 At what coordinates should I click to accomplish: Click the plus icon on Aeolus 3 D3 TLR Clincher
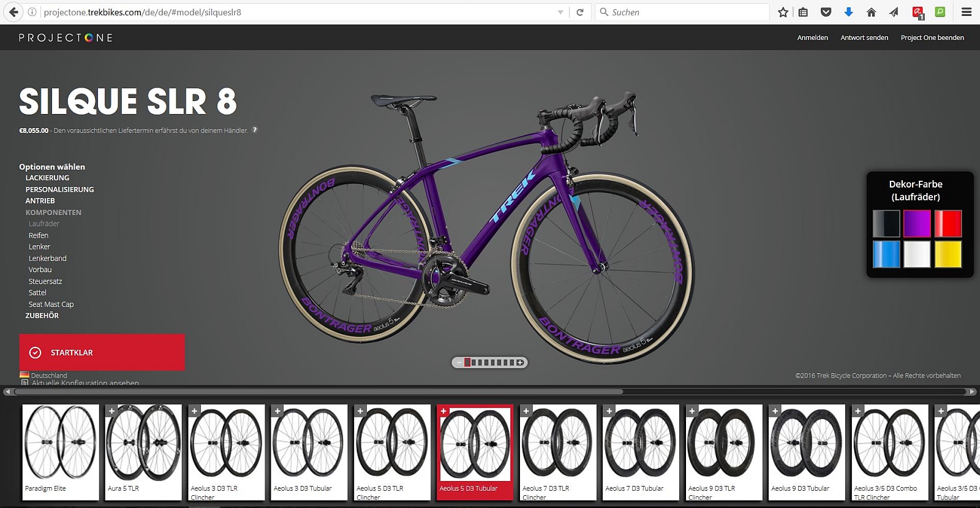[x=194, y=411]
